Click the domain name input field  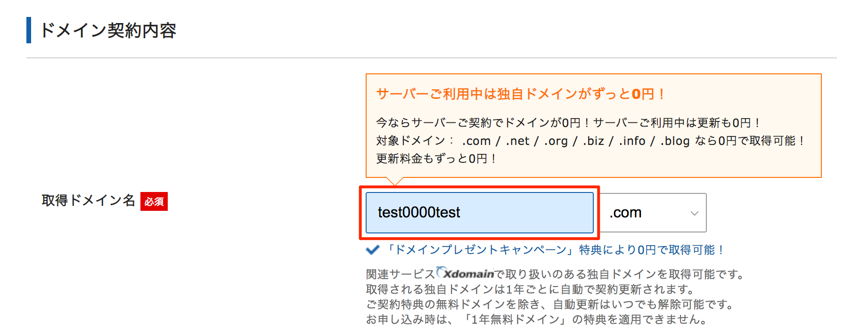tap(479, 213)
